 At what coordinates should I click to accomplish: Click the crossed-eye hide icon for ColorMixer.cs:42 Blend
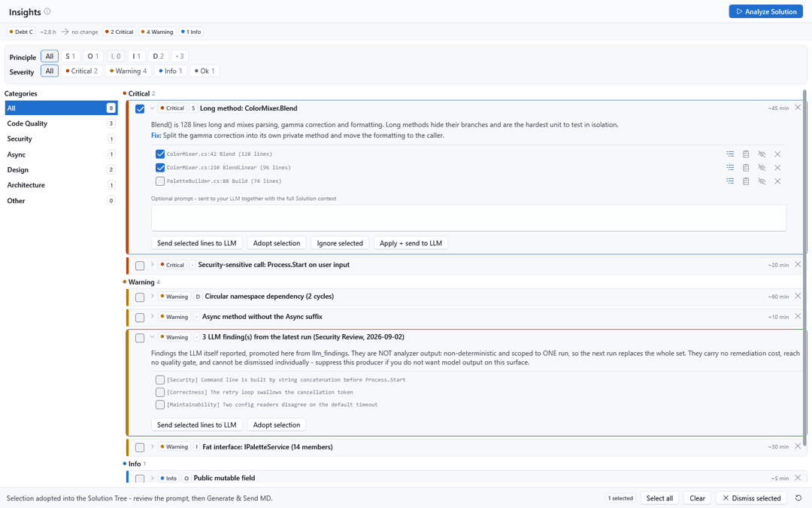coord(762,154)
